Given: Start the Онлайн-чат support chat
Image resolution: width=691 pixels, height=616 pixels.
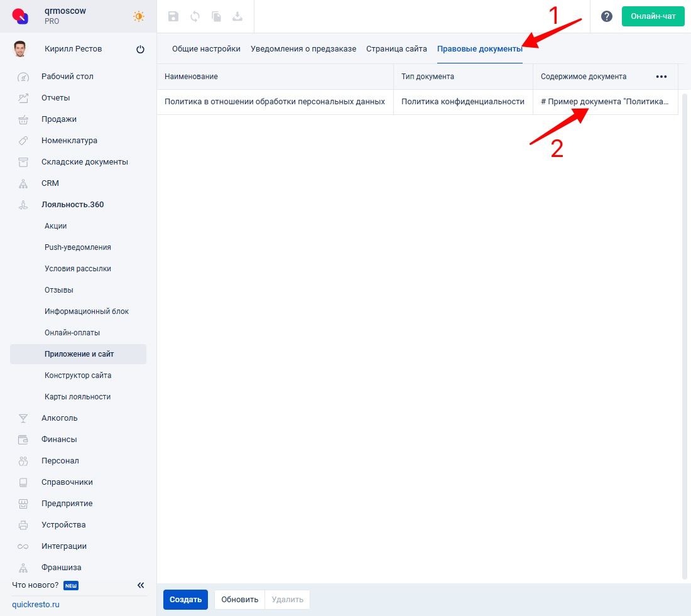Looking at the screenshot, I should 653,16.
